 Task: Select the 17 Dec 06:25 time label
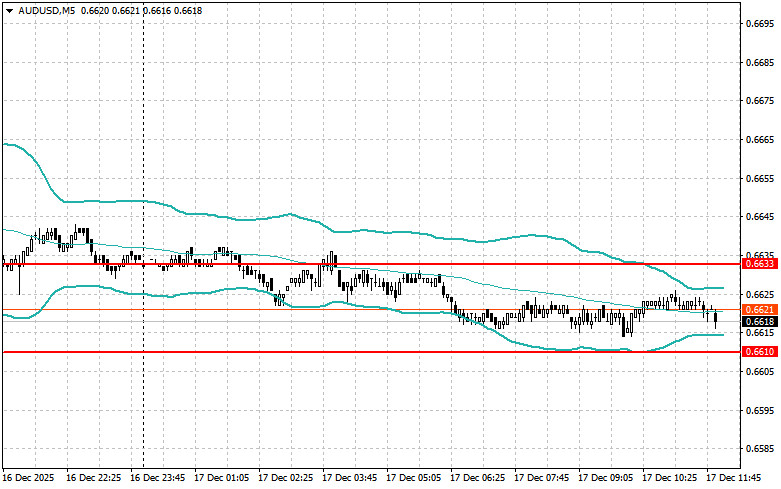click(478, 478)
